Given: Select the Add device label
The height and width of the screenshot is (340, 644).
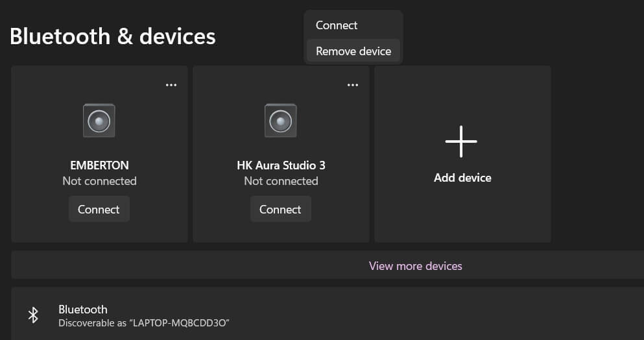Looking at the screenshot, I should point(462,178).
